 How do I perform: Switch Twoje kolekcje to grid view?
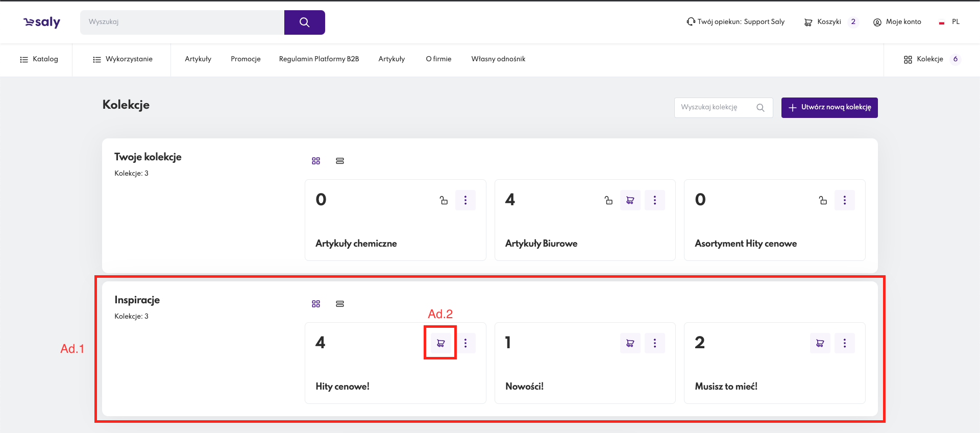316,161
